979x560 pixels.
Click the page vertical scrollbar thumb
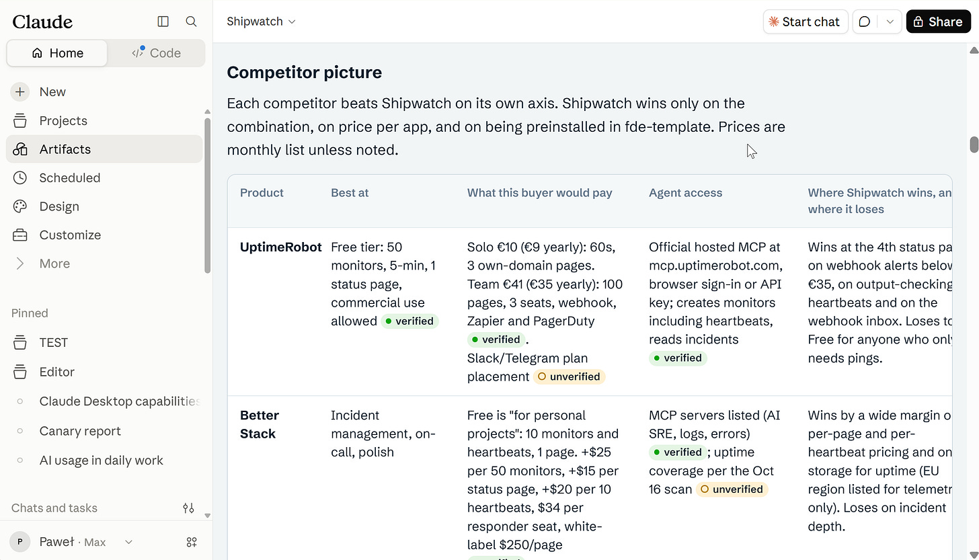tap(974, 145)
